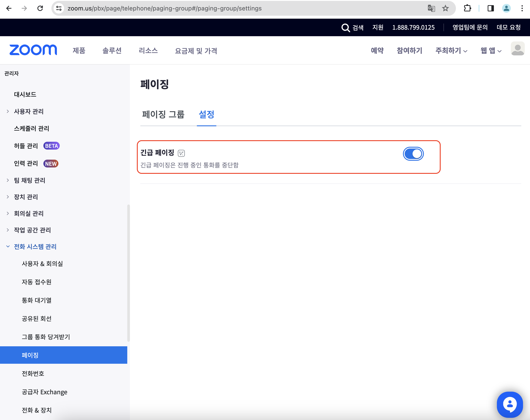The width and height of the screenshot is (530, 420).
Task: Open site information icon in address bar
Action: [59, 8]
